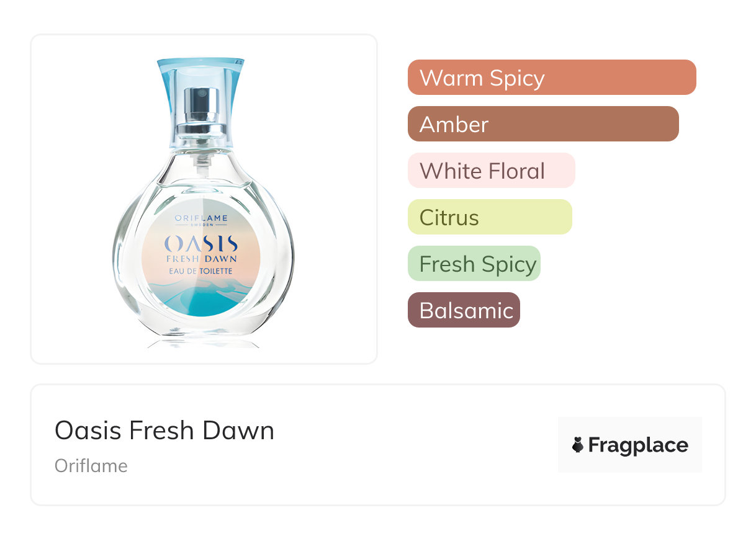Viewport: 756px width, 536px height.
Task: Click the Fragplace badge background
Action: pos(630,445)
